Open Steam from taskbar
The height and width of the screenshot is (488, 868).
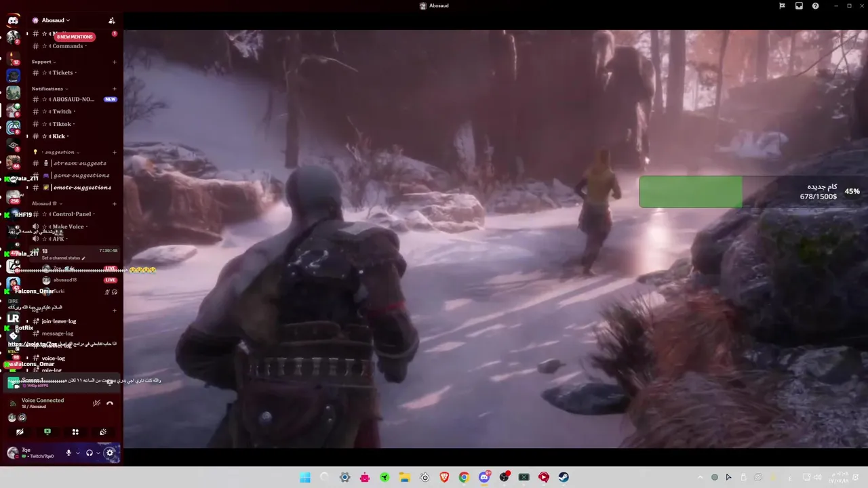point(564,477)
